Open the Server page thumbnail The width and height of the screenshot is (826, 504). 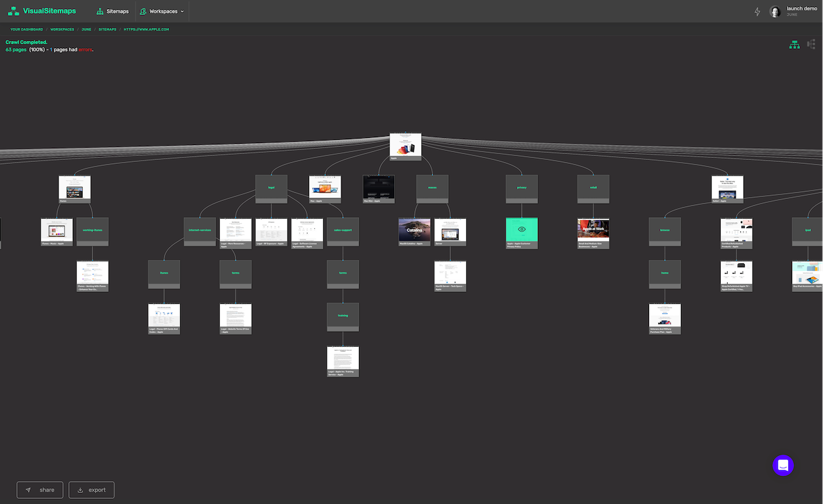point(450,233)
